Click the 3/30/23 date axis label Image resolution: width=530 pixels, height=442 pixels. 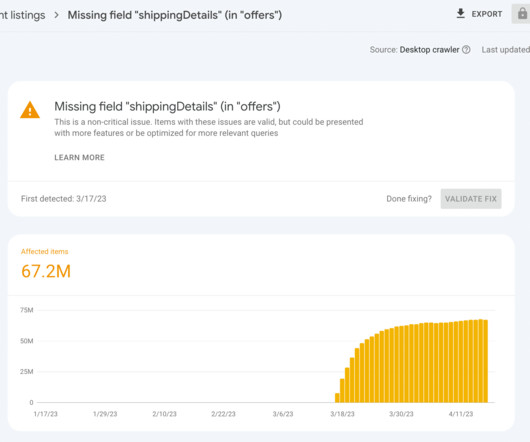(401, 414)
